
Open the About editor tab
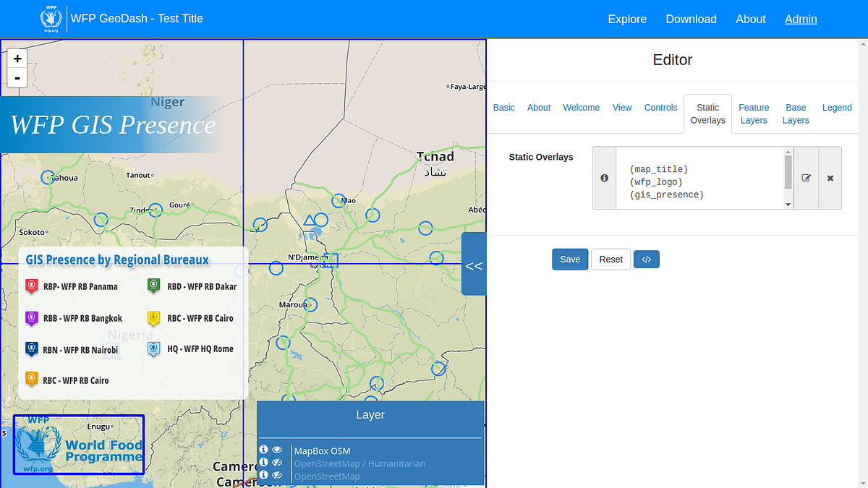coord(539,107)
